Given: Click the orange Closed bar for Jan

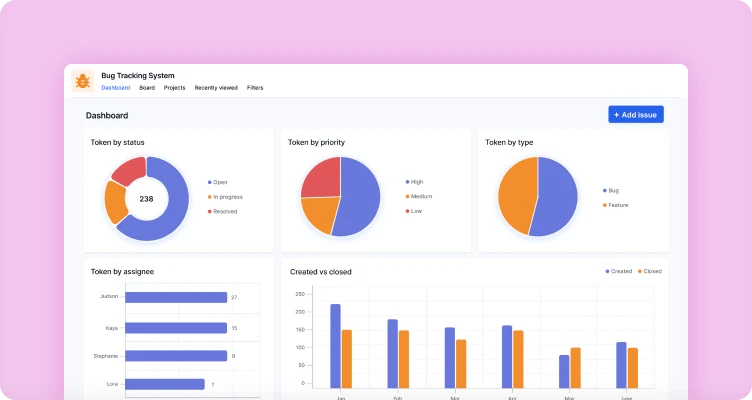Looking at the screenshot, I should [x=347, y=359].
